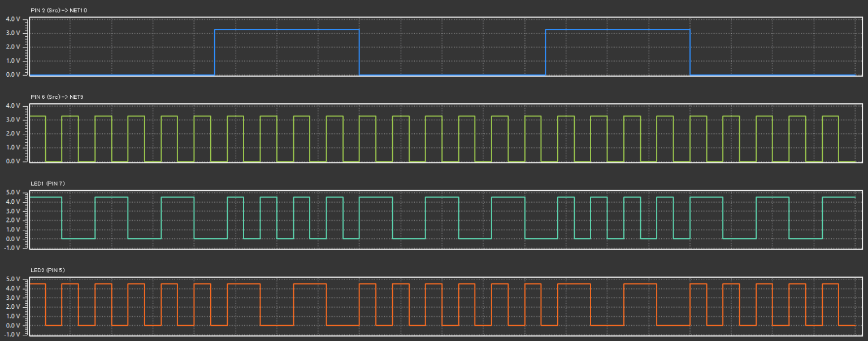Screen dimensions: 868x341
Task: Click the 4.0 V label on the PIN 2 axis
Action: click(13, 19)
